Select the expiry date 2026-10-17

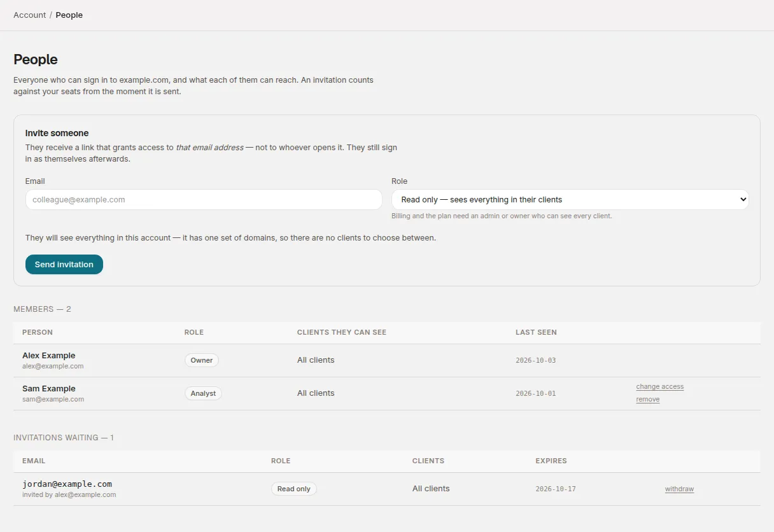tap(556, 489)
